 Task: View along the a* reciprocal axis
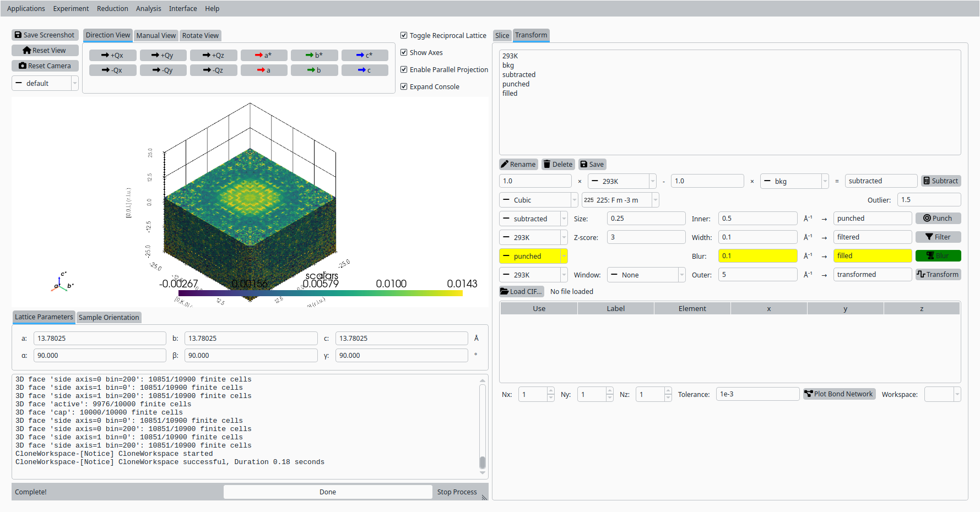point(264,55)
